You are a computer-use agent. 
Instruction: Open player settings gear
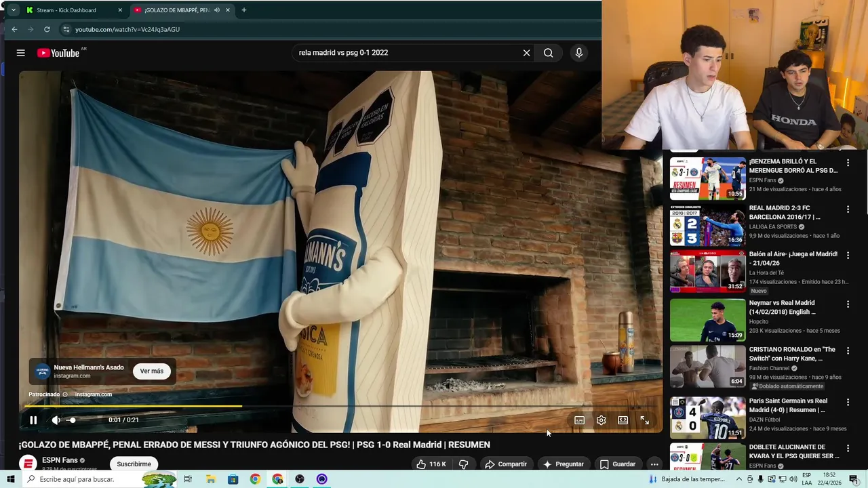601,420
